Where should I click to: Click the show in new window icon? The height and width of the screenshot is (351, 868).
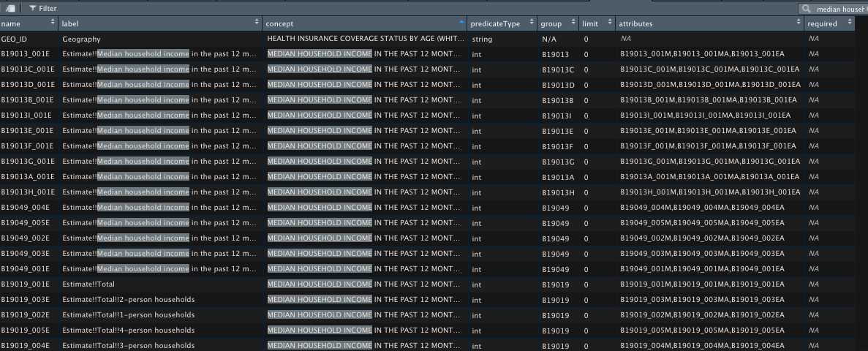(x=11, y=8)
